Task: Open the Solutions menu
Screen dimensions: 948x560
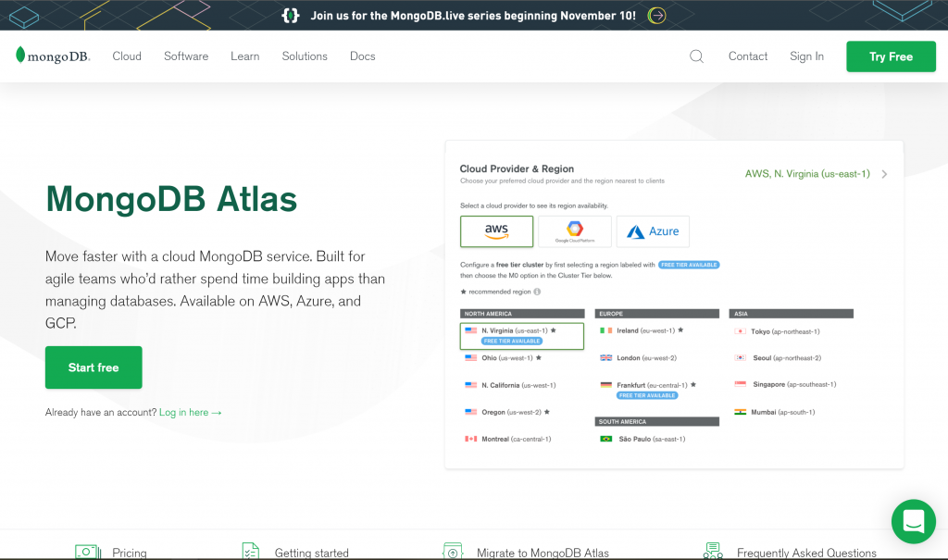Action: coord(305,56)
